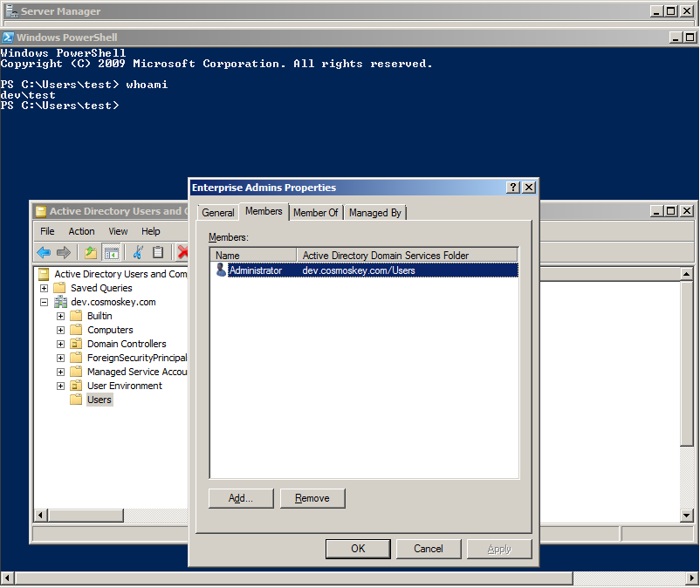Expand the Domain Controllers node
The image size is (700, 588).
[x=60, y=343]
